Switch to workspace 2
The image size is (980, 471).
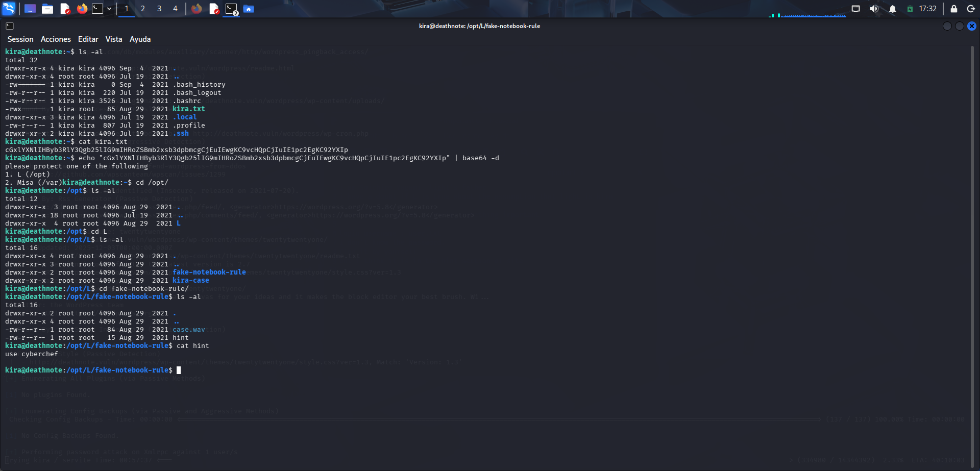[x=143, y=9]
